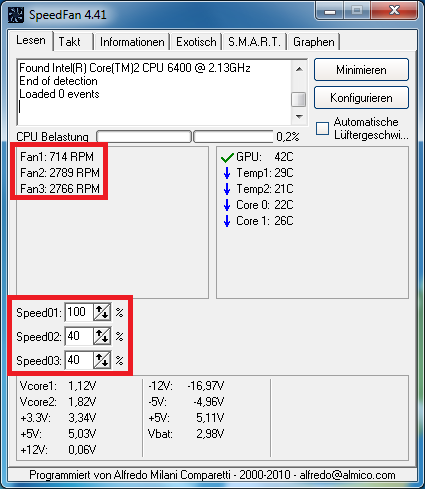Click inside the detection log text box
This screenshot has height=489, width=425.
[x=155, y=93]
